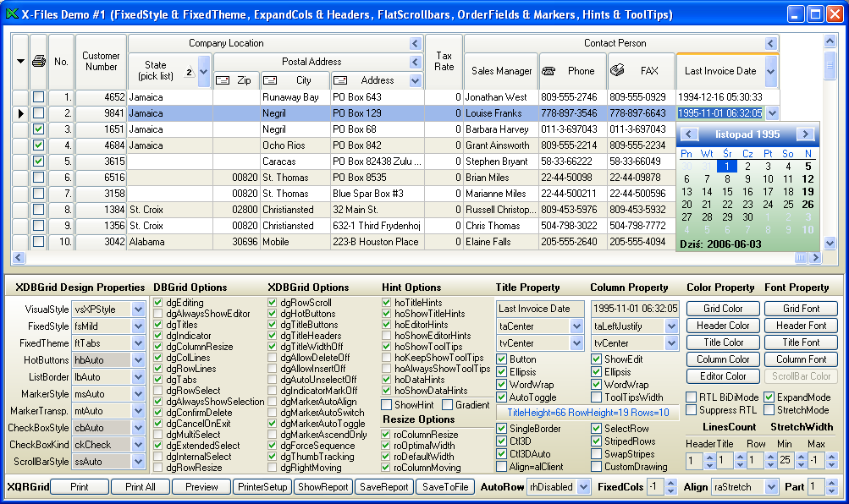This screenshot has height=504, width=849.
Task: Click the Phone column header
Action: click(571, 71)
